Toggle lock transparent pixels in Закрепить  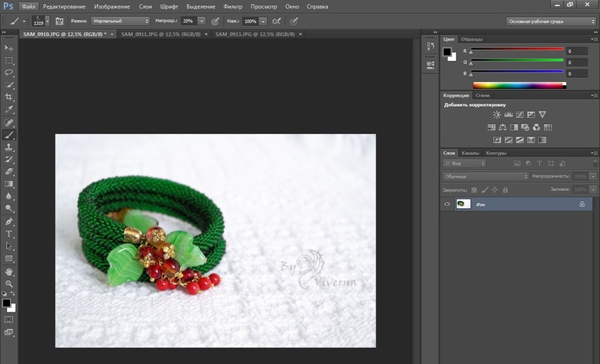click(x=474, y=189)
